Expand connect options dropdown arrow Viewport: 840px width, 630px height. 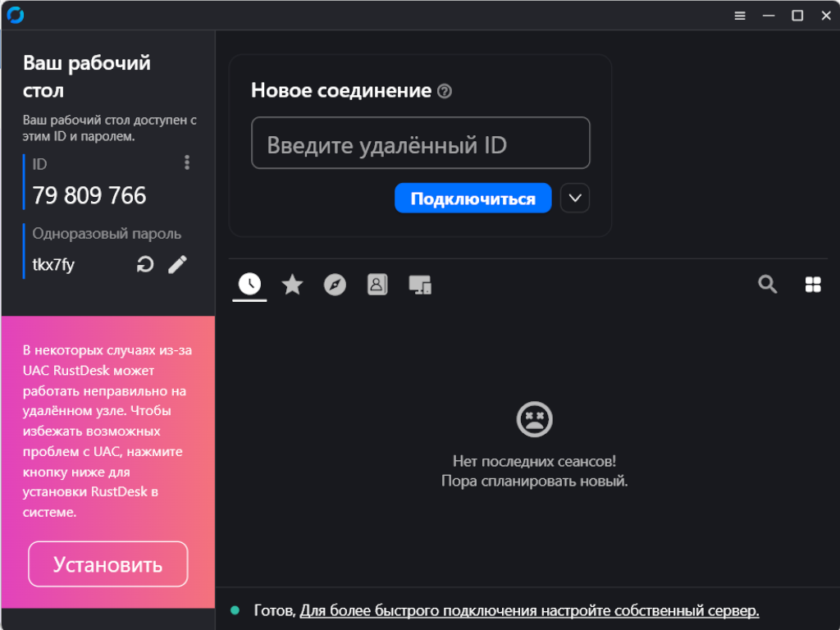point(575,199)
